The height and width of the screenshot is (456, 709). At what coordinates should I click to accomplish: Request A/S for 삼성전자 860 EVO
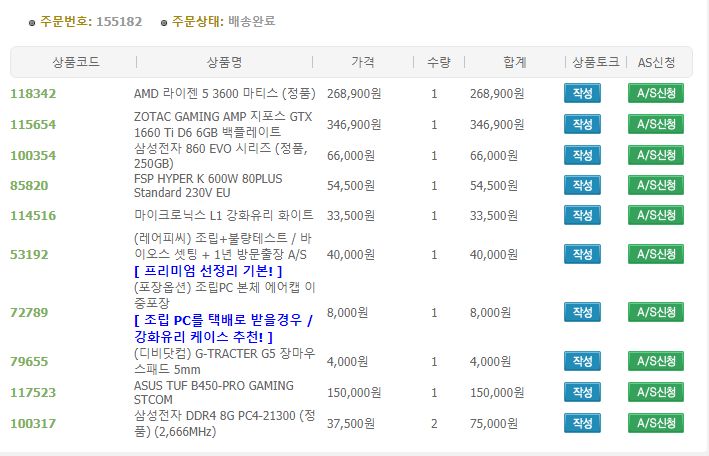(656, 155)
